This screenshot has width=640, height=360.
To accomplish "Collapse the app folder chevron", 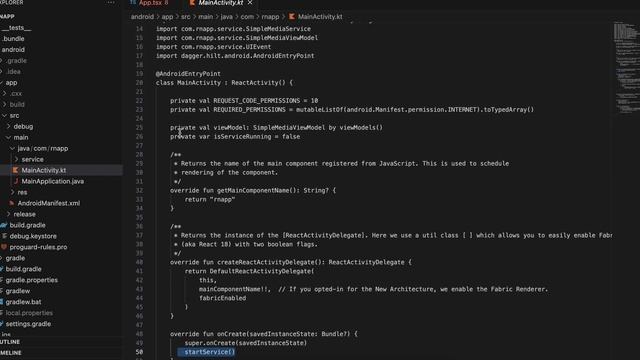I will pyautogui.click(x=2, y=83).
